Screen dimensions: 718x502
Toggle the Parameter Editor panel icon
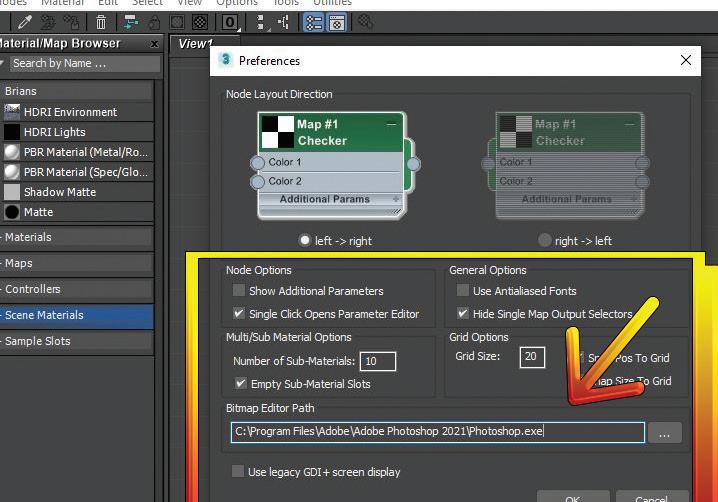tap(337, 22)
